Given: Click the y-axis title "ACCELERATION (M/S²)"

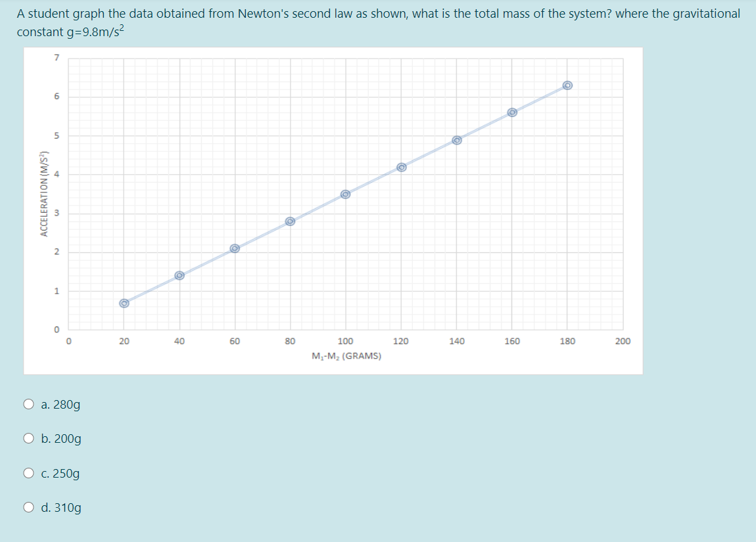Looking at the screenshot, I should pyautogui.click(x=45, y=194).
